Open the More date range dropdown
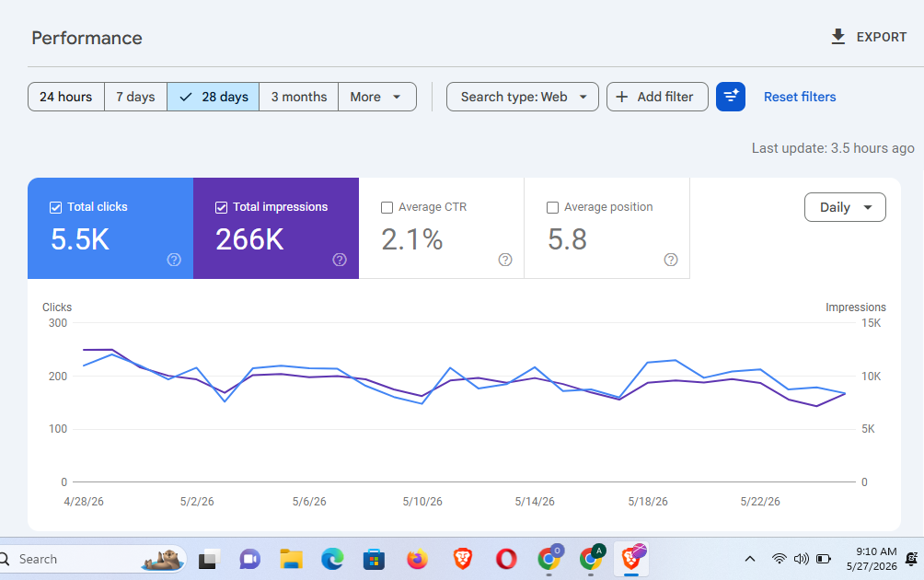 click(x=377, y=97)
